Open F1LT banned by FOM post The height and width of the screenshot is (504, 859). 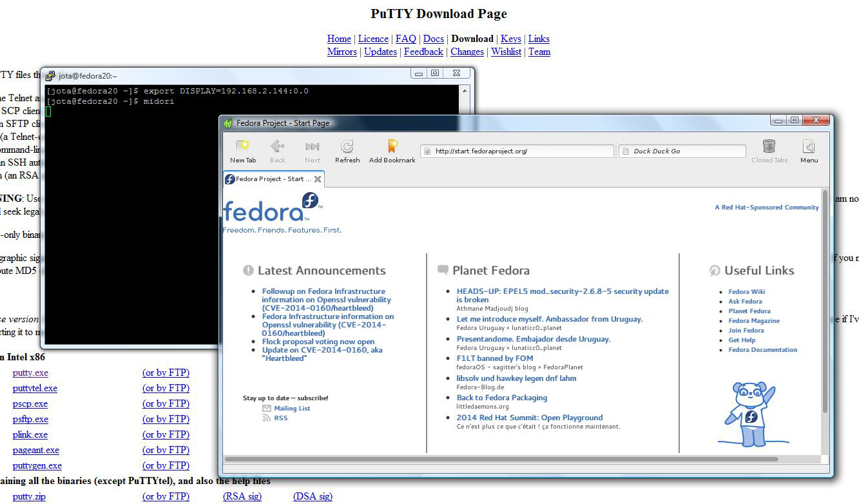[x=495, y=358]
